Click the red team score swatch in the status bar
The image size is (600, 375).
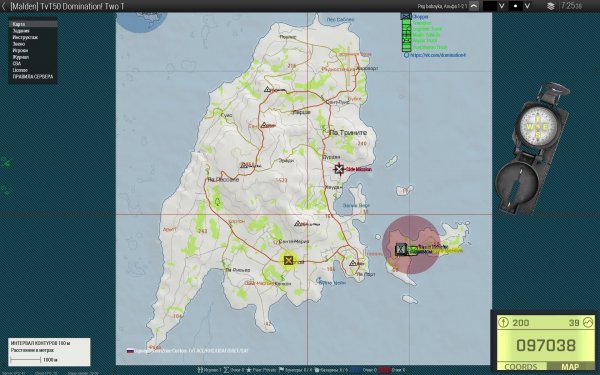(x=384, y=370)
